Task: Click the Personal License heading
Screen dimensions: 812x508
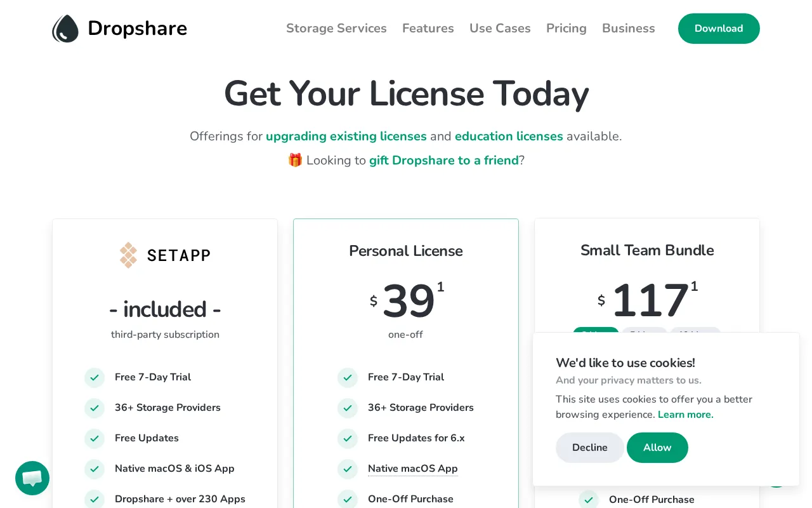Action: [x=406, y=251]
